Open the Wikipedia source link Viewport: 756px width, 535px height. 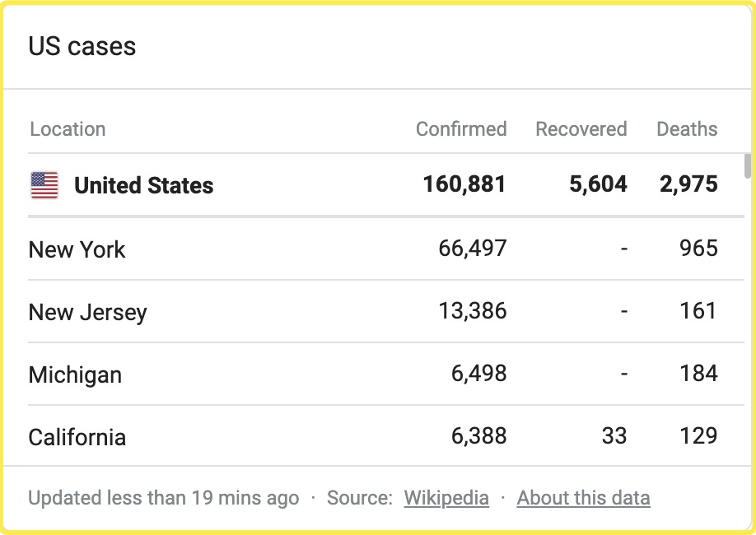(x=446, y=498)
